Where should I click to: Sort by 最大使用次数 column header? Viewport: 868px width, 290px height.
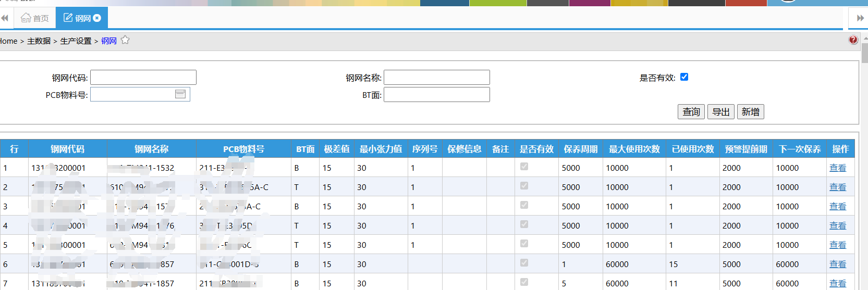pos(634,149)
